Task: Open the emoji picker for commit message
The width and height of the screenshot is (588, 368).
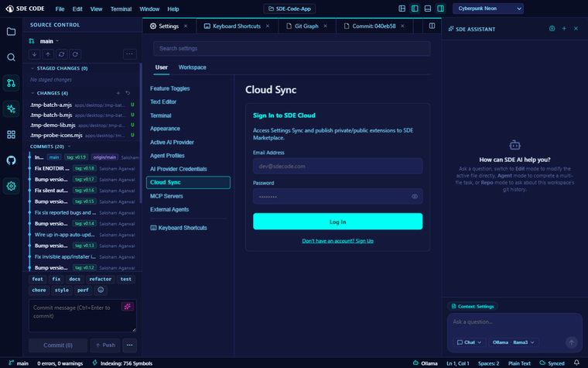Action: (x=101, y=290)
